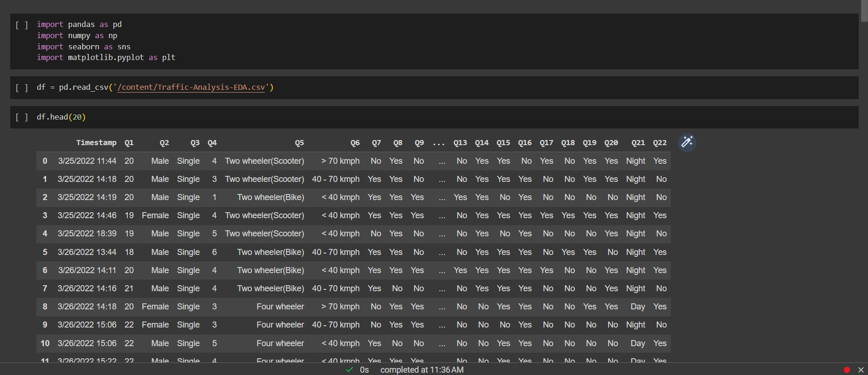868x375 pixels.
Task: Run the pd.read_csv code cell
Action: pyautogui.click(x=22, y=88)
